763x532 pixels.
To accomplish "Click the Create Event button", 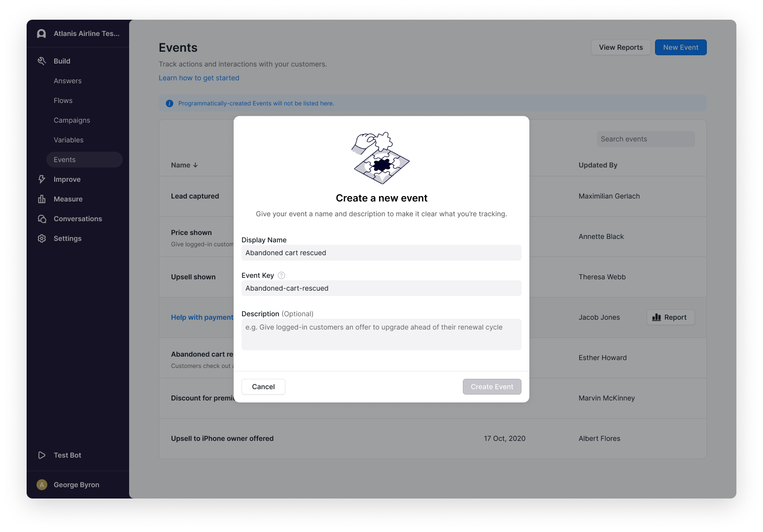I will pyautogui.click(x=492, y=387).
